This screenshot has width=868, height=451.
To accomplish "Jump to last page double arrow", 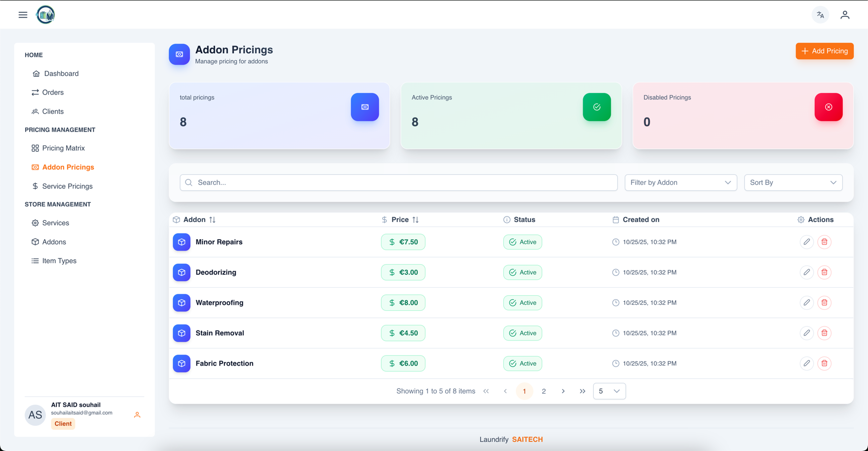I will pyautogui.click(x=582, y=391).
